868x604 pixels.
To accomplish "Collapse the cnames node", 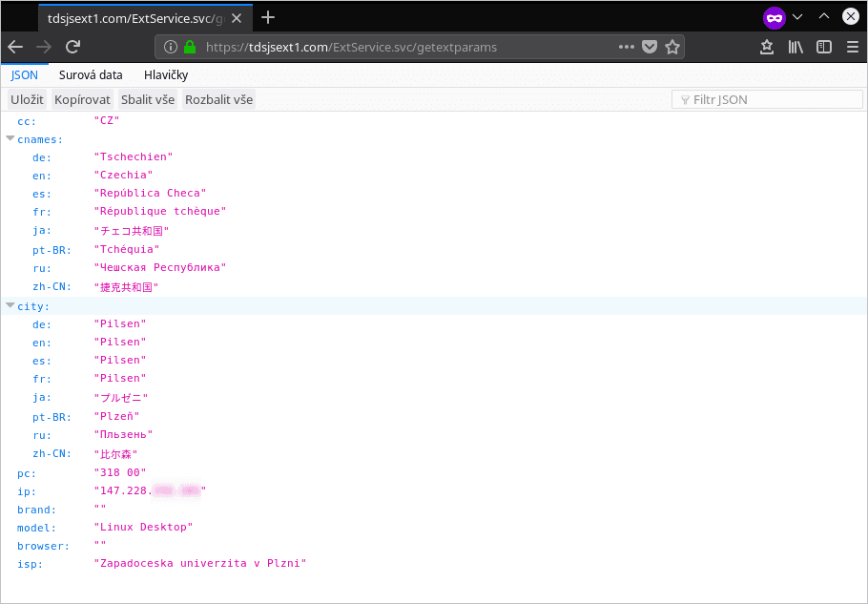I will (x=10, y=139).
